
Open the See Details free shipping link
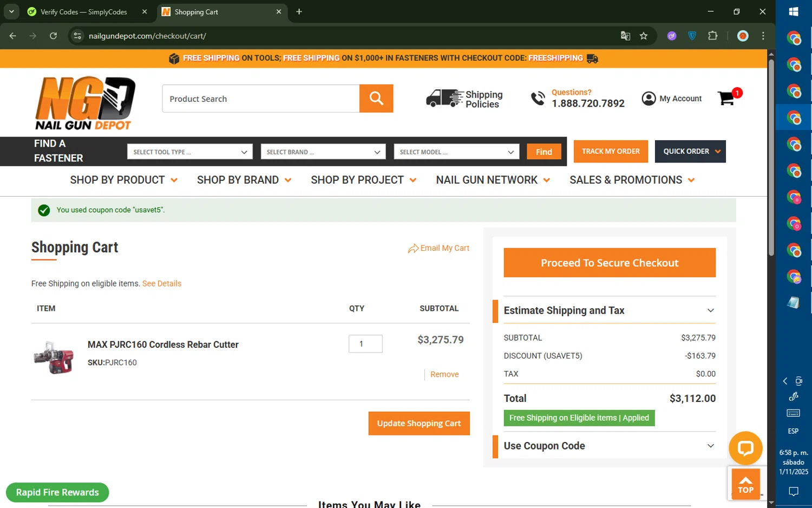tap(162, 283)
